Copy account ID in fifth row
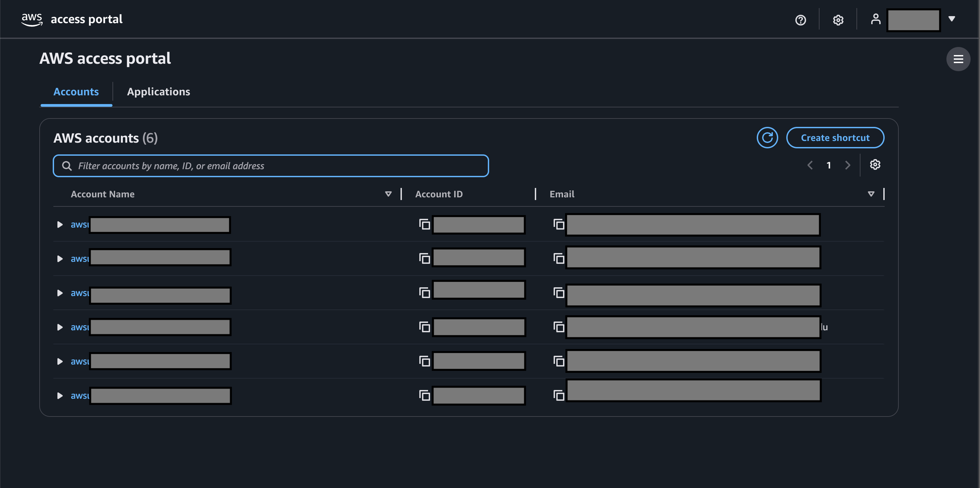 (424, 361)
